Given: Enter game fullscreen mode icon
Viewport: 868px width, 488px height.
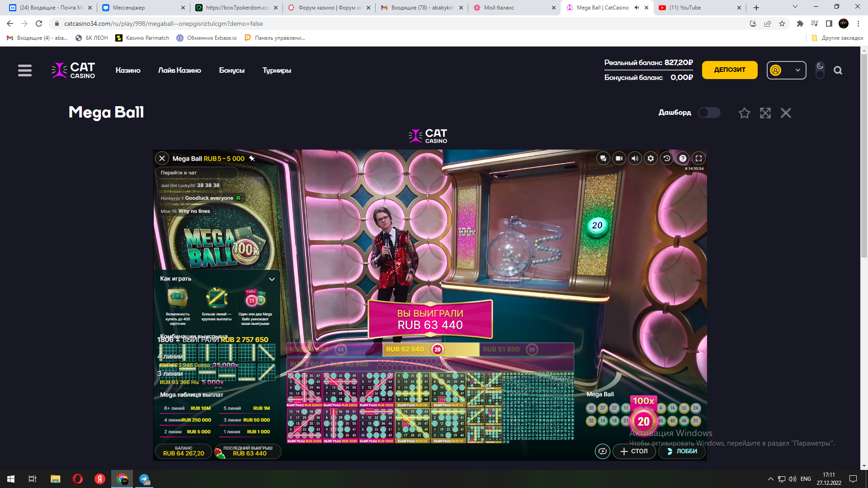Looking at the screenshot, I should click(x=698, y=158).
